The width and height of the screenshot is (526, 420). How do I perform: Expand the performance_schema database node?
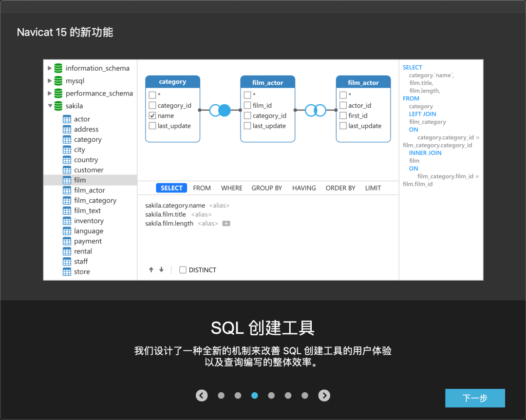pos(50,93)
